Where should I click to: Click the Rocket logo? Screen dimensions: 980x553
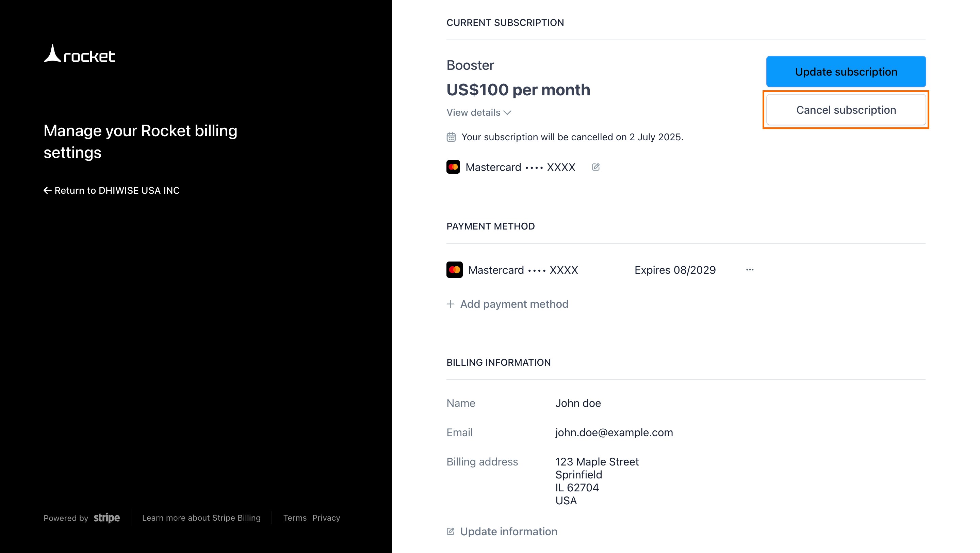(x=79, y=54)
